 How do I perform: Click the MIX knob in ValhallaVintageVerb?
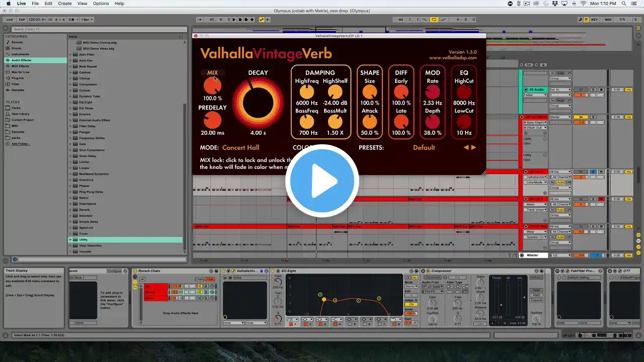(x=212, y=86)
